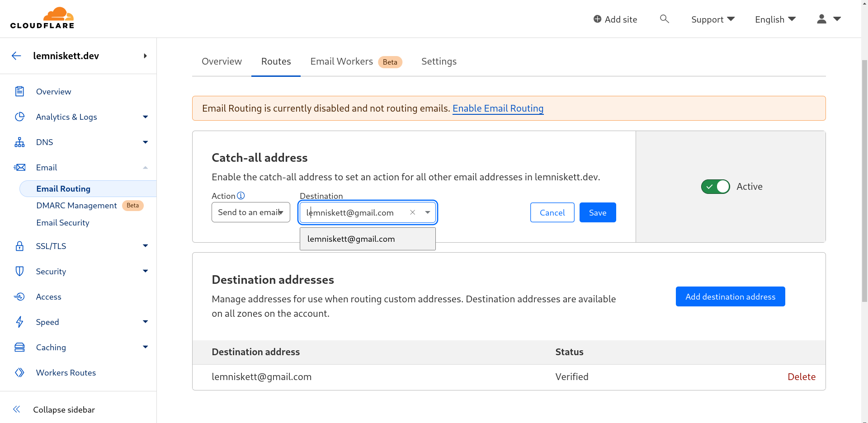Clear the destination email with X
This screenshot has width=868, height=423.
coord(412,212)
